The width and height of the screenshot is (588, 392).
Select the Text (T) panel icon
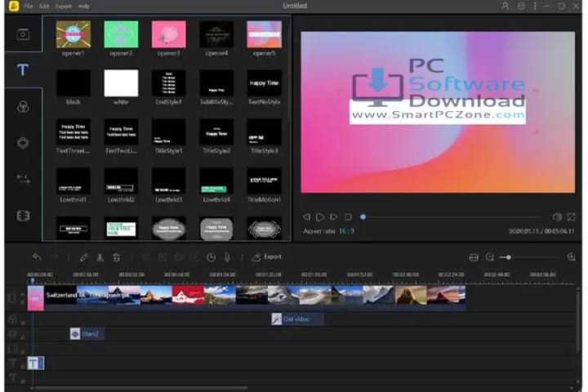tap(23, 69)
